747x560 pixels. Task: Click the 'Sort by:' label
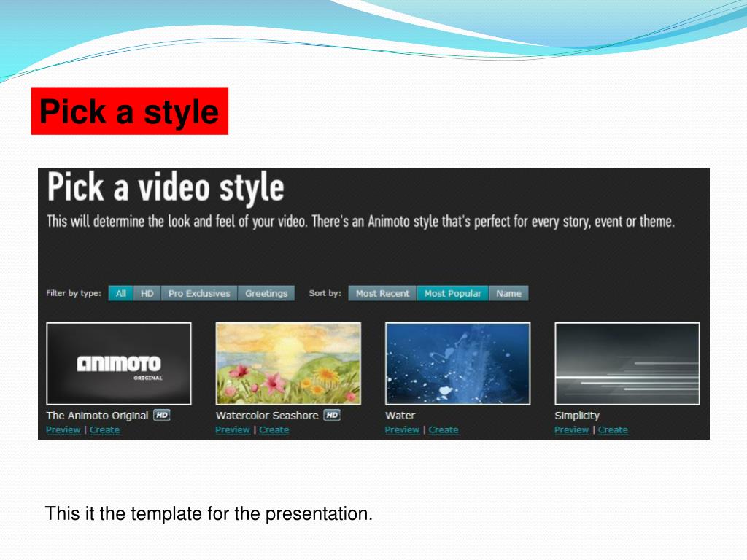point(325,293)
